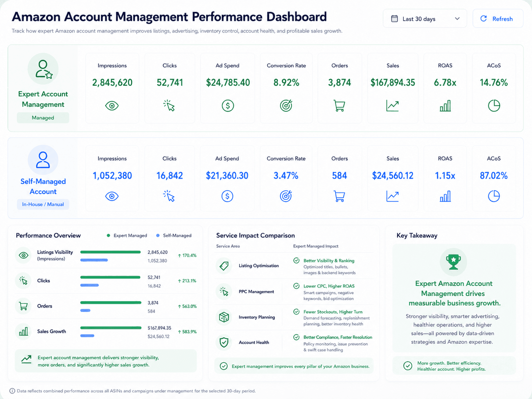Image resolution: width=532 pixels, height=399 pixels.
Task: Click the eye icon beside Listings Visibility
Action: (x=24, y=255)
